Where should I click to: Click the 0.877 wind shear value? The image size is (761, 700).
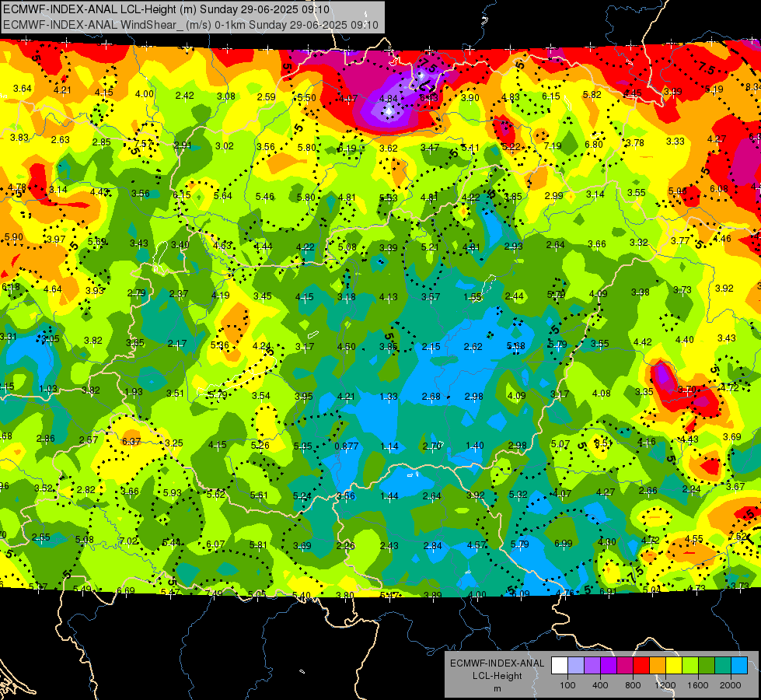347,446
